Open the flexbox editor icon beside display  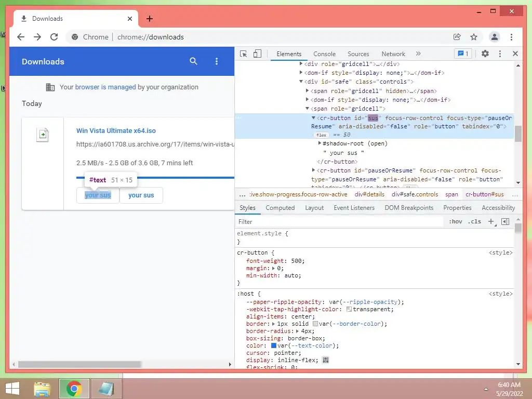[x=326, y=360]
